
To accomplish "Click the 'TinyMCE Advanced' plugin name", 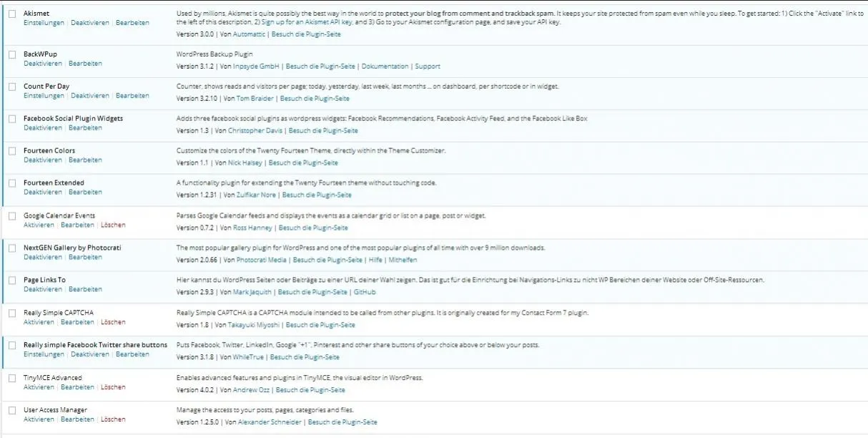I will (x=53, y=377).
